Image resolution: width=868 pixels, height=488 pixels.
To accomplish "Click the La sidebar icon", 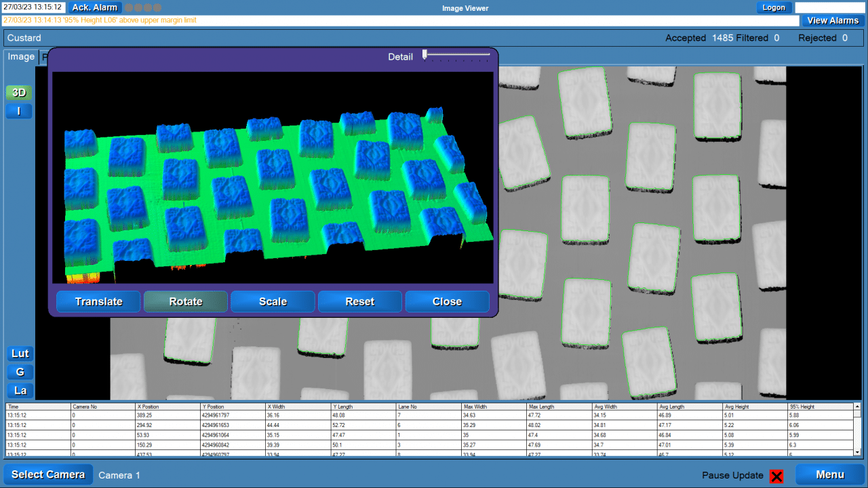I will 20,390.
